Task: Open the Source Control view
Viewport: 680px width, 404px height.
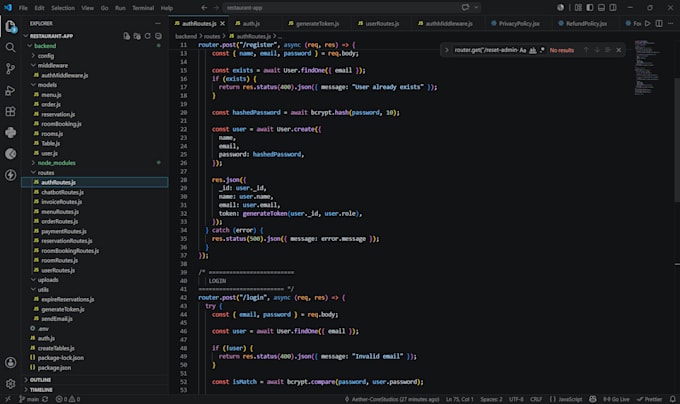Action: [x=10, y=69]
